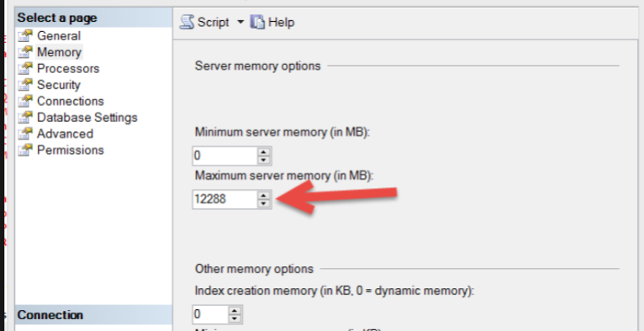Screen dimensions: 644x331
Task: Click the Advanced page icon
Action: click(x=25, y=134)
